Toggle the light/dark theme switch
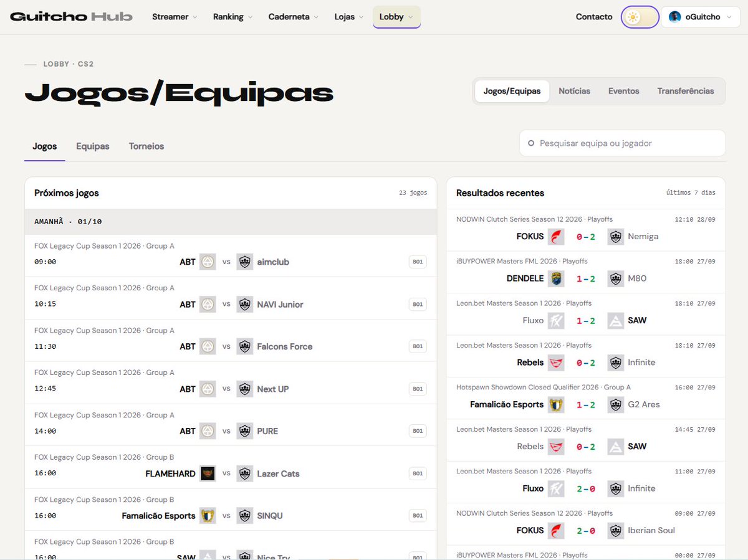This screenshot has width=748, height=560. [x=640, y=17]
